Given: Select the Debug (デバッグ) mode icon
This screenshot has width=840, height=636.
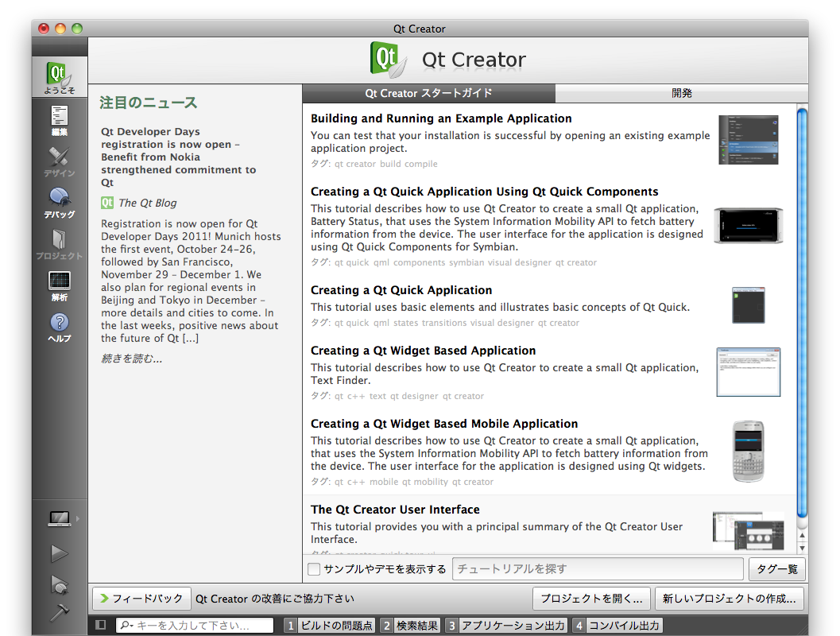Looking at the screenshot, I should click(60, 202).
